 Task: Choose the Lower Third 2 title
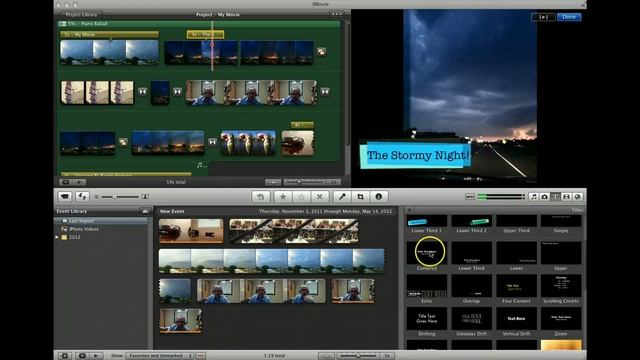click(x=471, y=224)
